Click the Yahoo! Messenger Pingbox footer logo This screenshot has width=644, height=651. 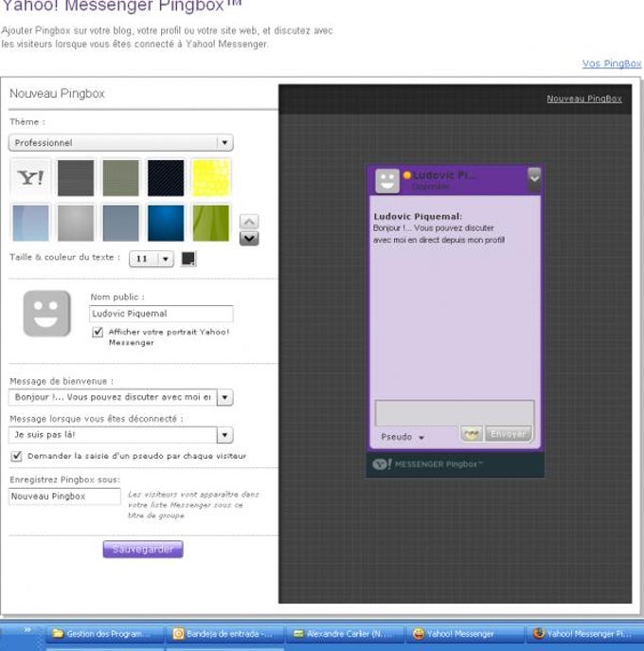pos(427,464)
